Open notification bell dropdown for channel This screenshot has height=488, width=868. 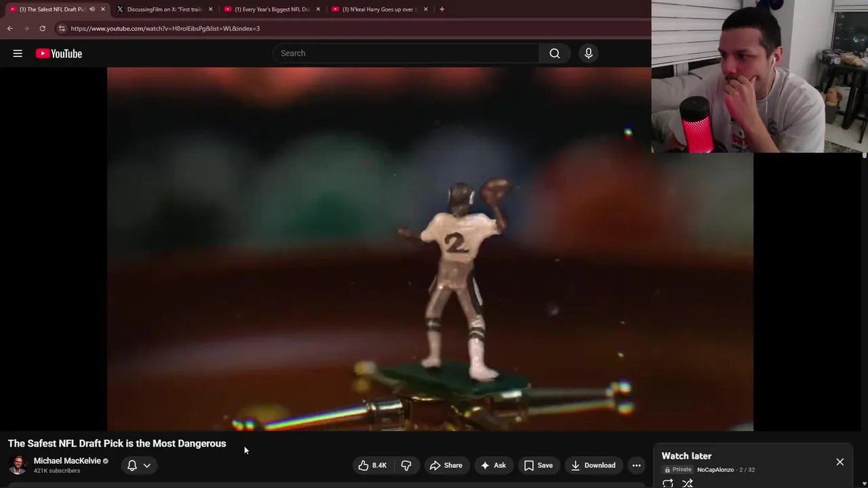[x=139, y=466]
